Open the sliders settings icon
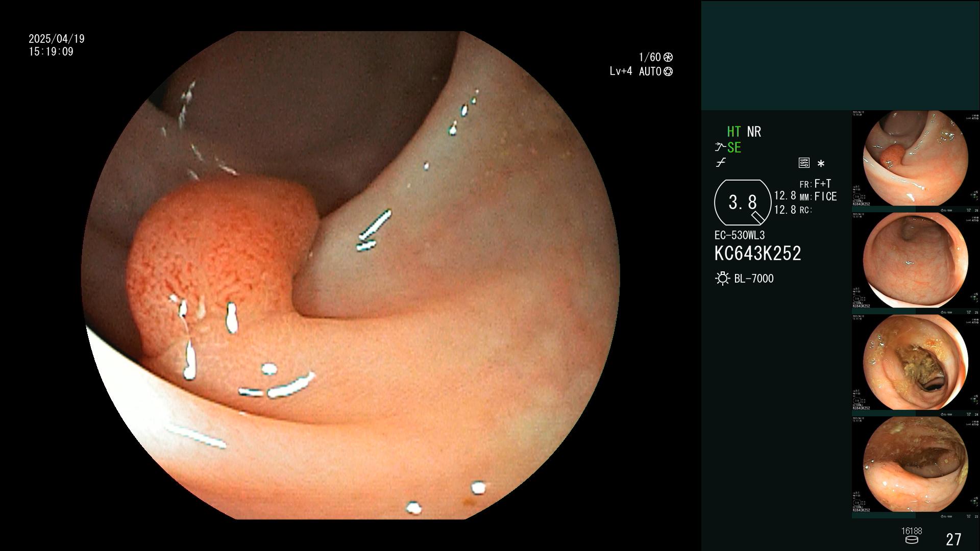The width and height of the screenshot is (980, 551). 804,163
